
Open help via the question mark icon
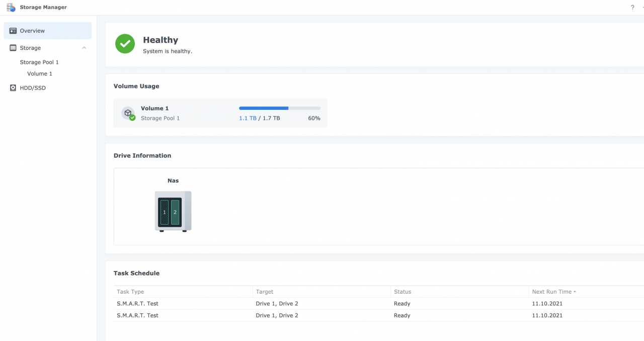pos(632,7)
